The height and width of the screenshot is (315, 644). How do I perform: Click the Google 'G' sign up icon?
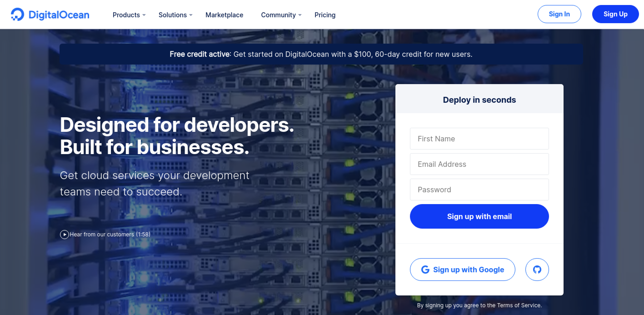(x=425, y=269)
